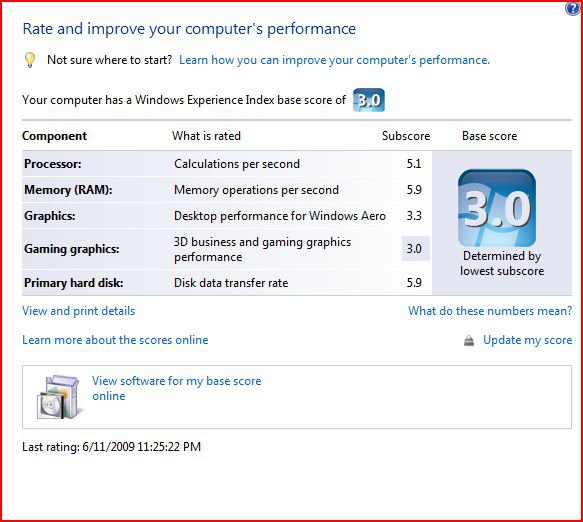
Task: Click the highlighted Gaming graphics 3.0 subscore
Action: coord(416,248)
